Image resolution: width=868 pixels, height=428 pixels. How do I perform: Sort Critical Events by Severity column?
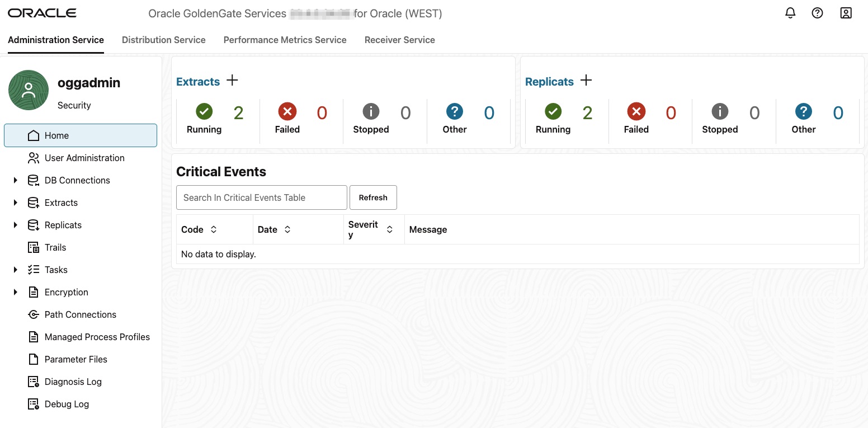390,229
